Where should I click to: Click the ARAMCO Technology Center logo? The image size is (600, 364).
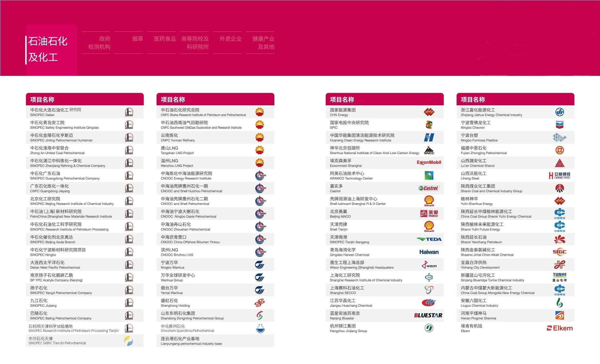[429, 175]
